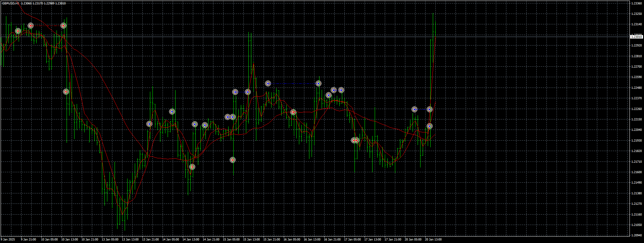644x243 pixels.
Task: Click time axis label 10 Jan 05:00
Action: point(49,240)
